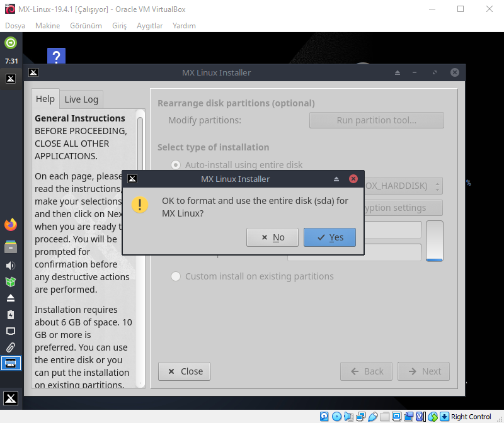Viewport: 504px width, 423px height.
Task: Click VirtualBox CPU virtualization status icon
Action: click(x=420, y=417)
